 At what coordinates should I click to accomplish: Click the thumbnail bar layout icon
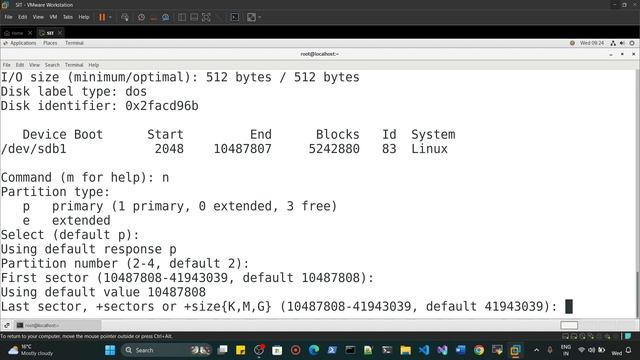(194, 17)
